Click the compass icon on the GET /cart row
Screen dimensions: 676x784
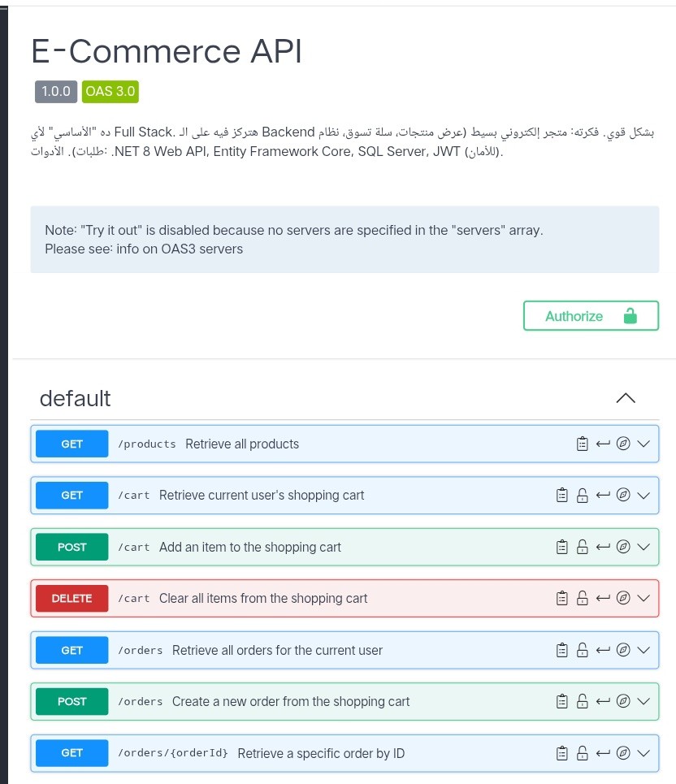click(x=623, y=496)
